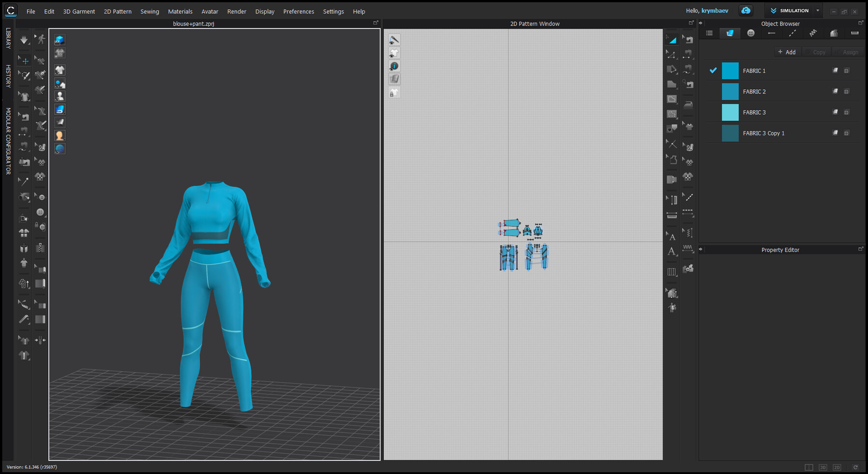This screenshot has height=474, width=868.
Task: Undock the 2D Pattern Window
Action: pos(691,23)
